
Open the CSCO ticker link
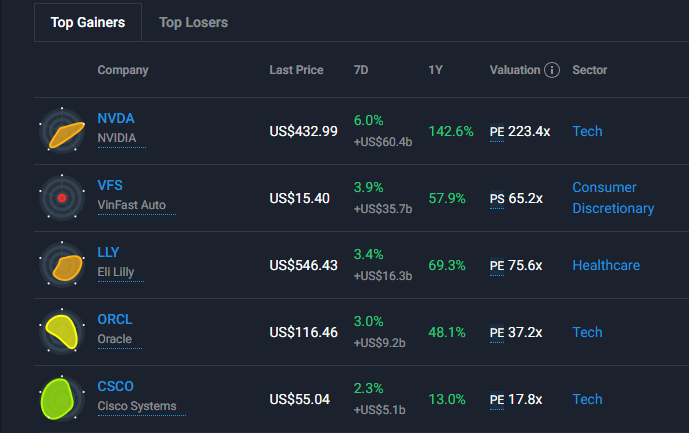tap(115, 387)
